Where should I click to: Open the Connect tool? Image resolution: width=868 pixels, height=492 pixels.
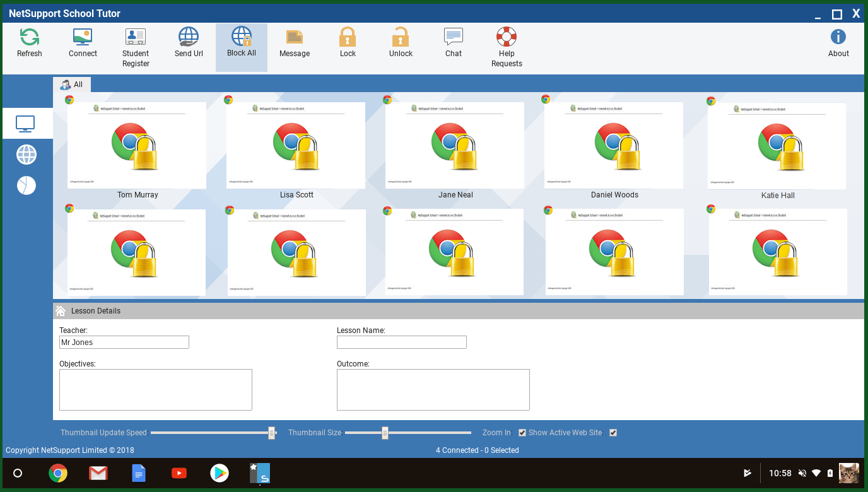83,43
